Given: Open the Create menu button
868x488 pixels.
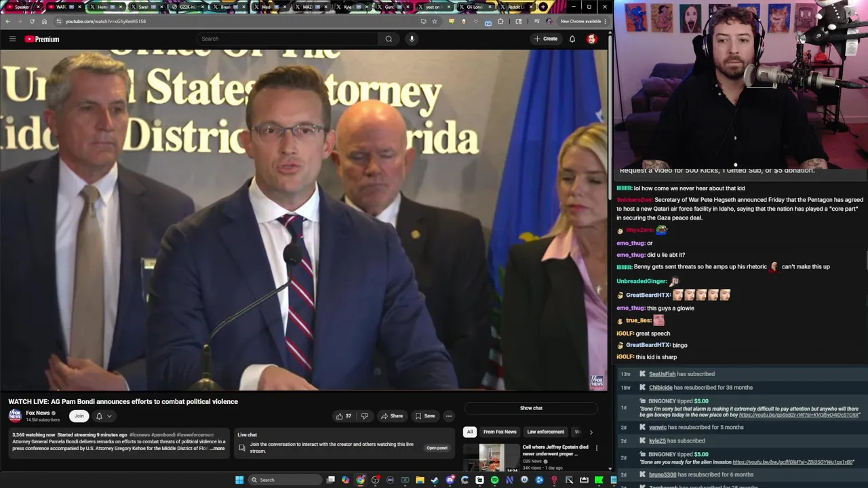Looking at the screenshot, I should (546, 39).
